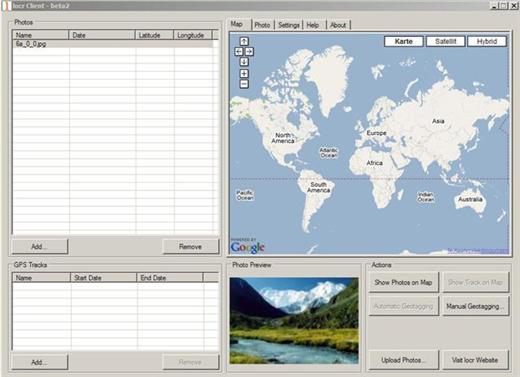
Task: Open the Settings tab
Action: (x=289, y=25)
